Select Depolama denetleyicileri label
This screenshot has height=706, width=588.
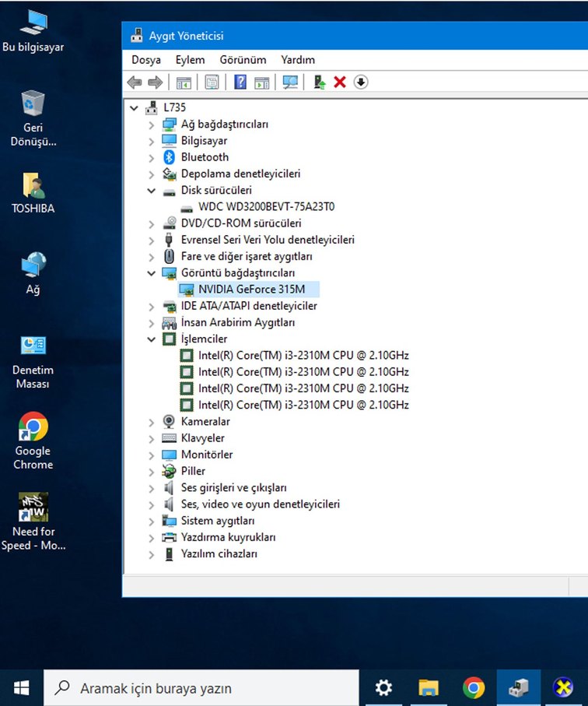[x=240, y=174]
